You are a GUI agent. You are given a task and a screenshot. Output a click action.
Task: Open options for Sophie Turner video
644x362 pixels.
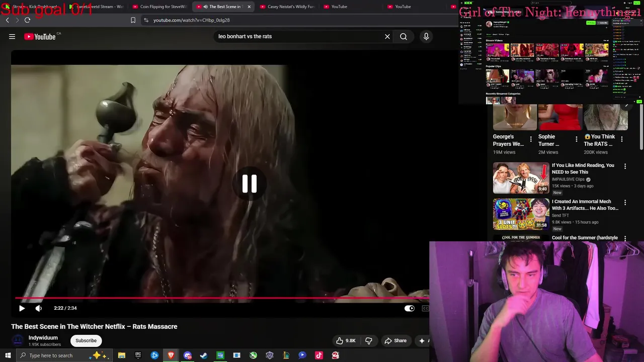pyautogui.click(x=577, y=139)
